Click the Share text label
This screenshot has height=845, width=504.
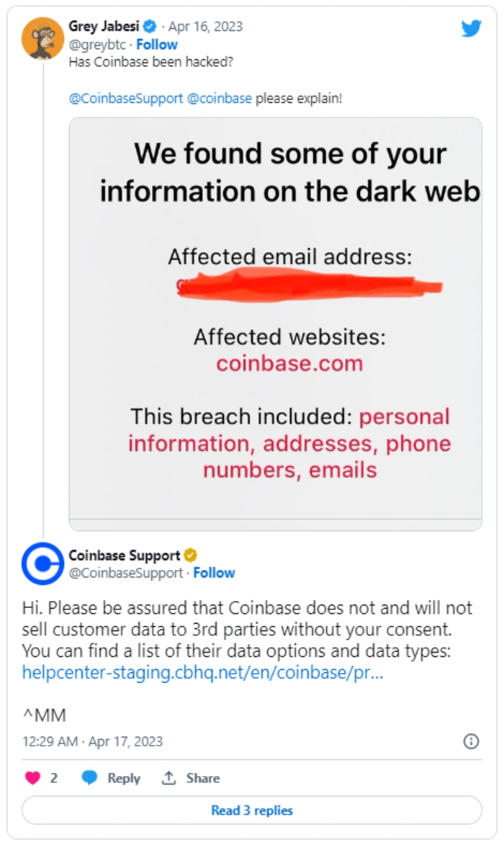pos(203,778)
